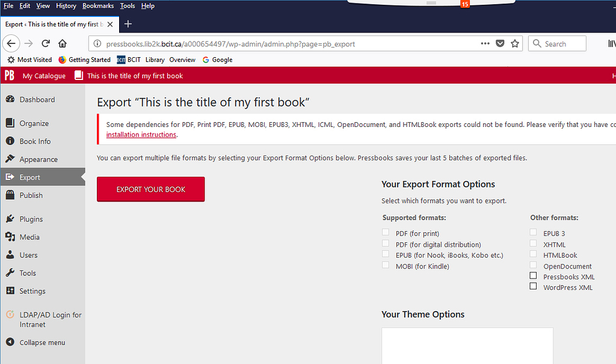Viewport: 616px width, 364px height.
Task: Enable the PDF (for print) export format
Action: [385, 232]
